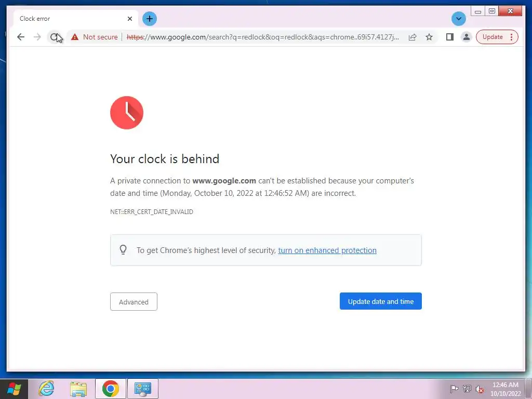532x399 pixels.
Task: Open the Windows Start menu
Action: click(x=14, y=389)
